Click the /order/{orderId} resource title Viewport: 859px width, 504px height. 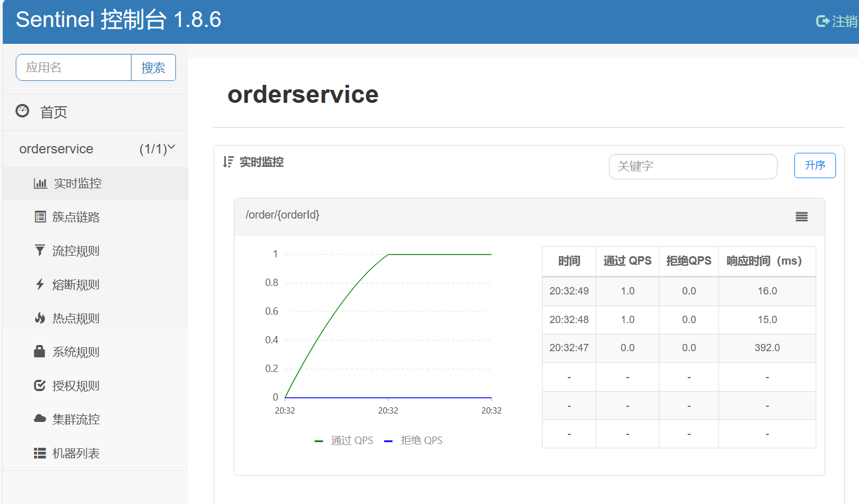pyautogui.click(x=283, y=215)
